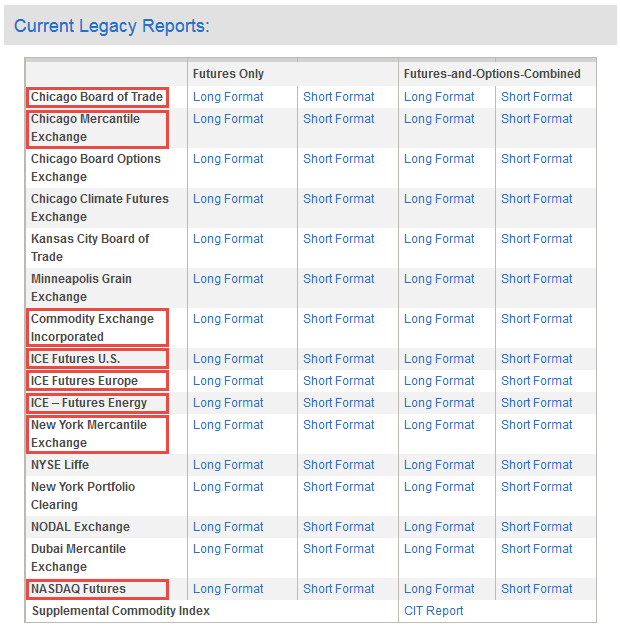Screen dimensions: 620x627
Task: Open NYSE Liffe combined Short Format
Action: (x=536, y=465)
